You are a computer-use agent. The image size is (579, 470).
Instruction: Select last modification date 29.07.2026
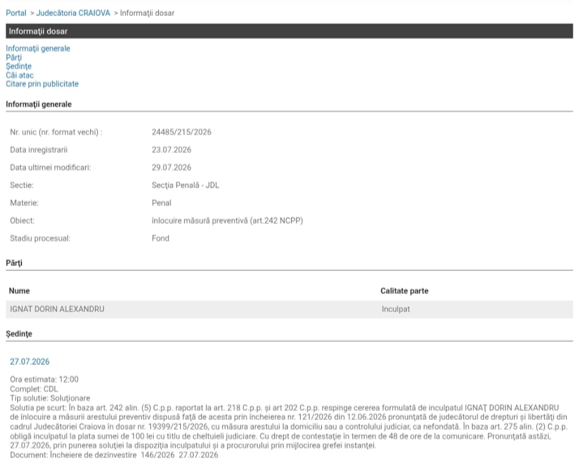tap(171, 167)
